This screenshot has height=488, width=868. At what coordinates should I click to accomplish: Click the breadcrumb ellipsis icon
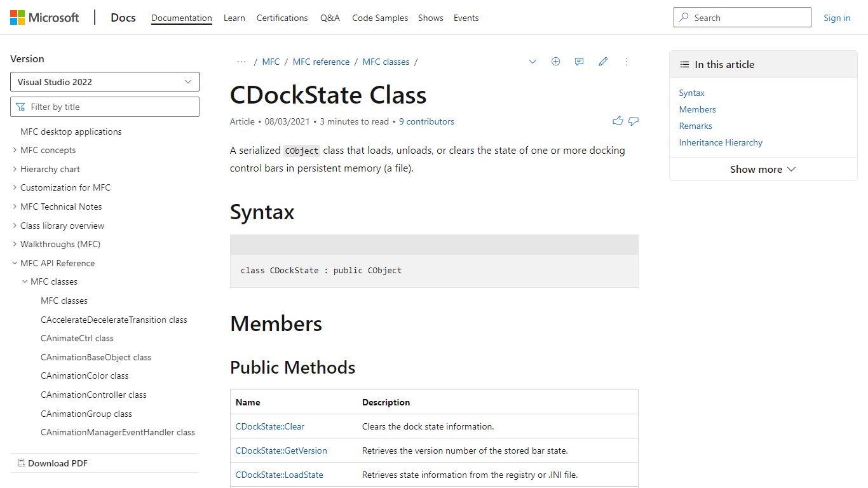[241, 62]
